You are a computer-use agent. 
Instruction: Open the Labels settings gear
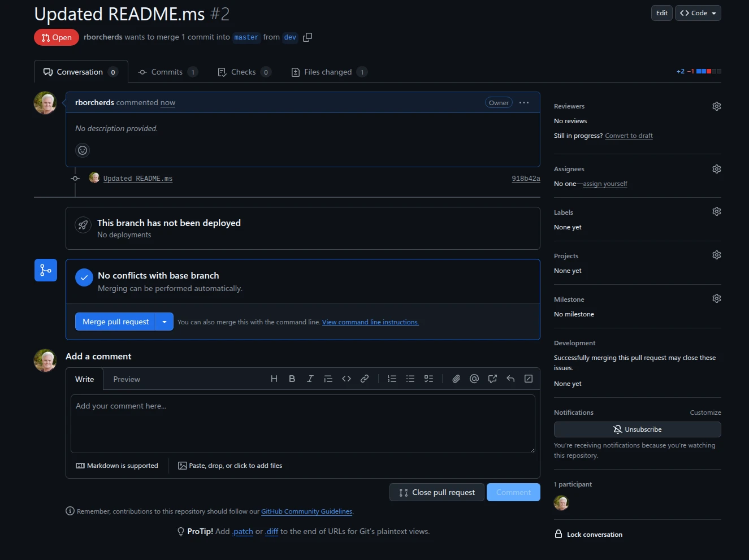tap(716, 211)
